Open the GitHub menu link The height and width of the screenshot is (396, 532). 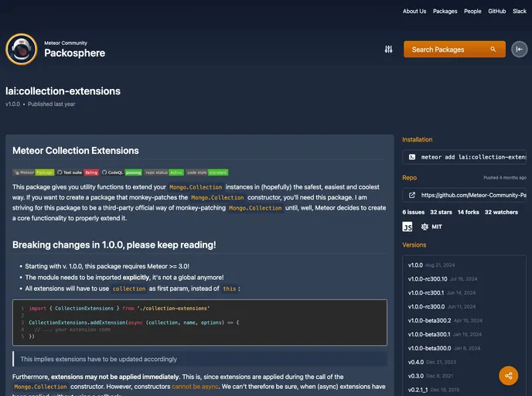pos(496,11)
